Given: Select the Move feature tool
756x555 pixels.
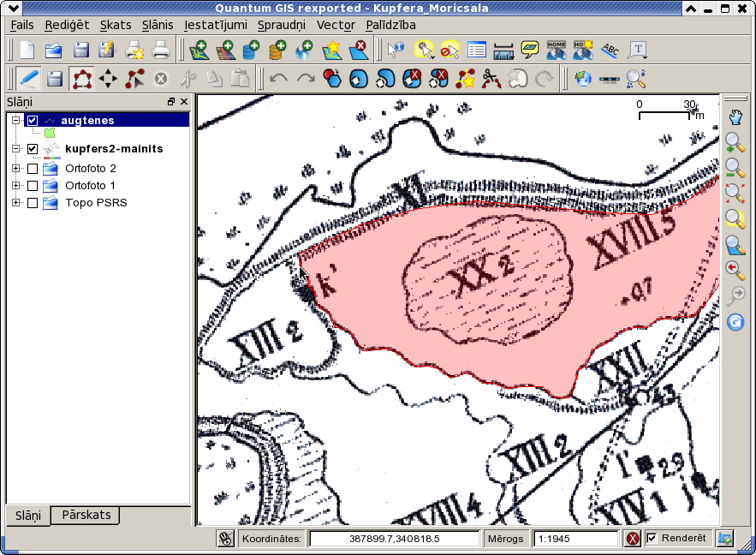Looking at the screenshot, I should tap(108, 79).
